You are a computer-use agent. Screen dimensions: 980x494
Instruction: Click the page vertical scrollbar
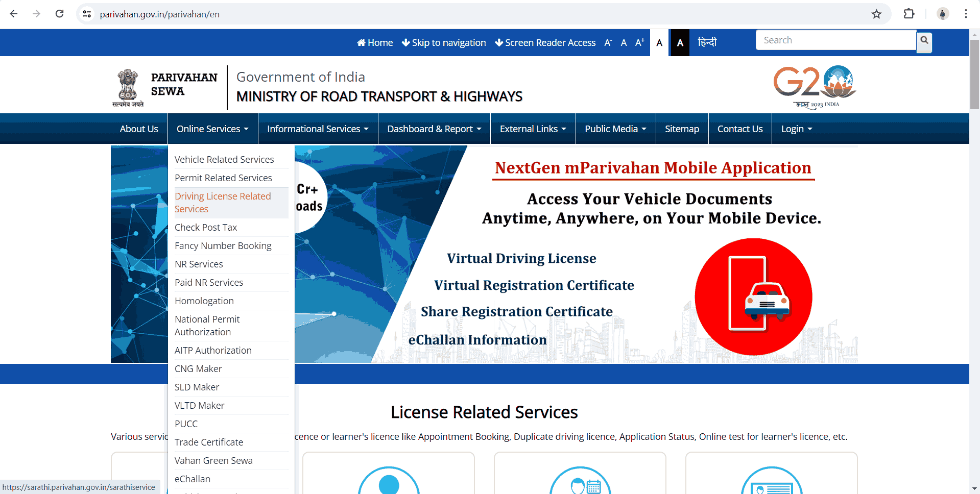[x=974, y=74]
